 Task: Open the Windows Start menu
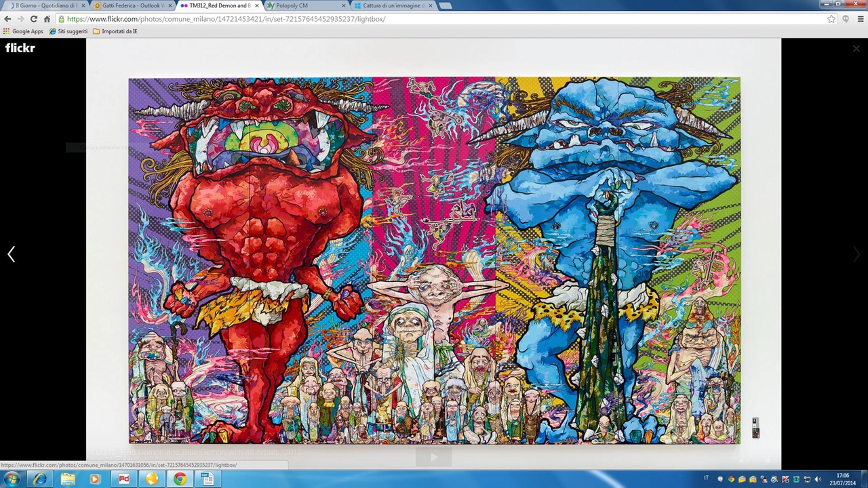(x=12, y=479)
